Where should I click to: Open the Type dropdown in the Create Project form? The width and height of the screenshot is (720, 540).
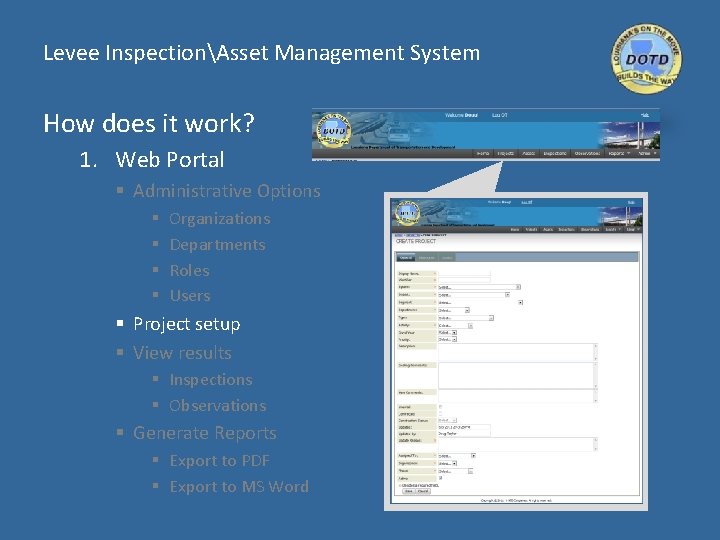point(466,318)
